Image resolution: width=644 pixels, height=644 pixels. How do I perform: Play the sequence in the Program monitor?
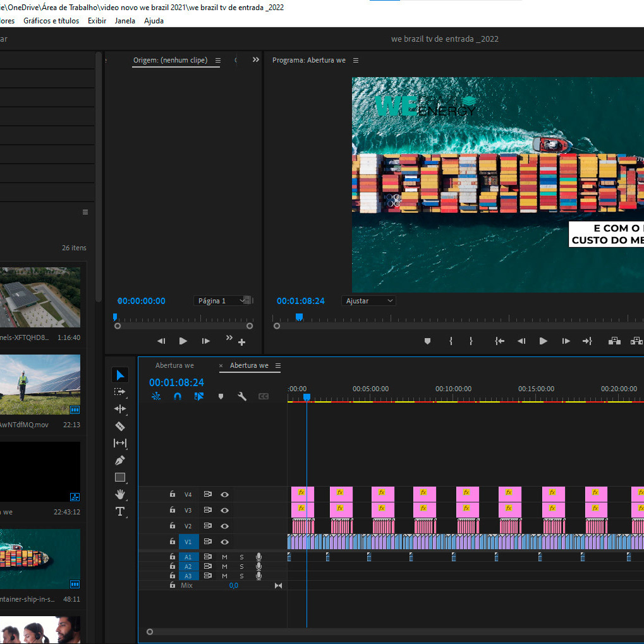pyautogui.click(x=543, y=341)
